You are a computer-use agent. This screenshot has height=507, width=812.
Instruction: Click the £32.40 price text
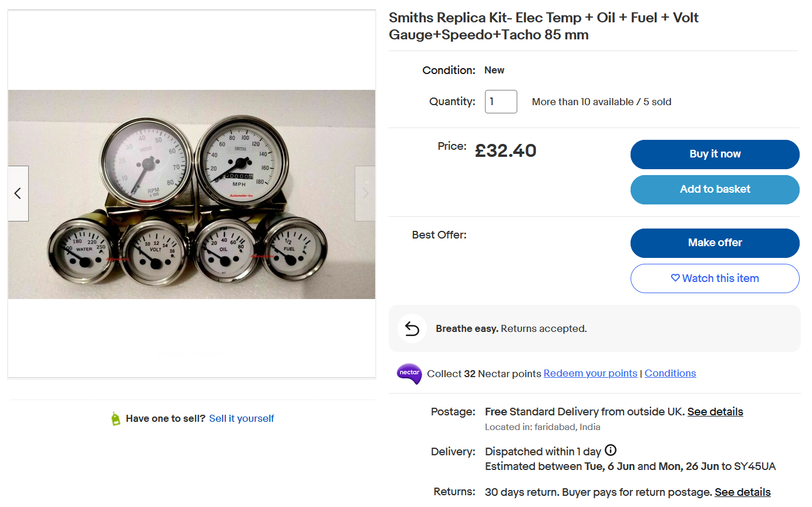coord(506,151)
